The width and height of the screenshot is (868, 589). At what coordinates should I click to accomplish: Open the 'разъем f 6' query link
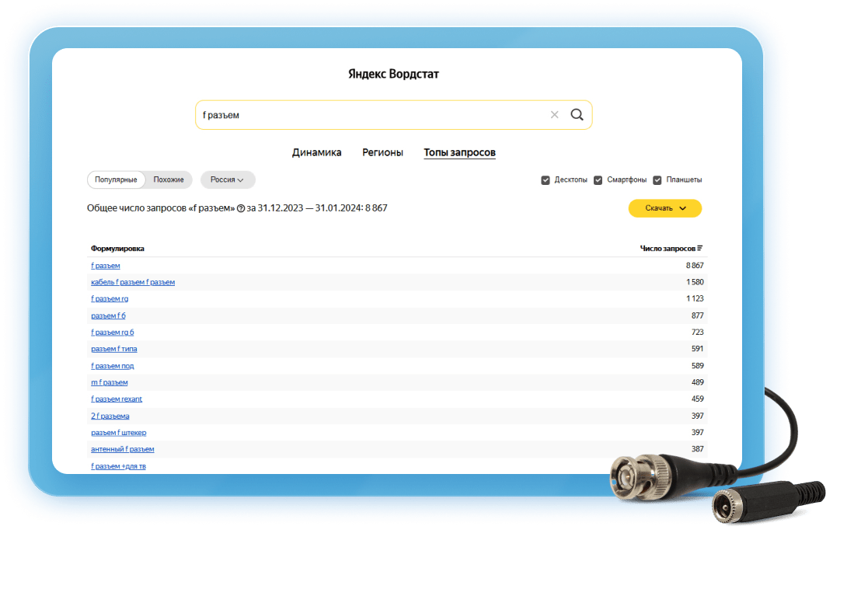108,315
